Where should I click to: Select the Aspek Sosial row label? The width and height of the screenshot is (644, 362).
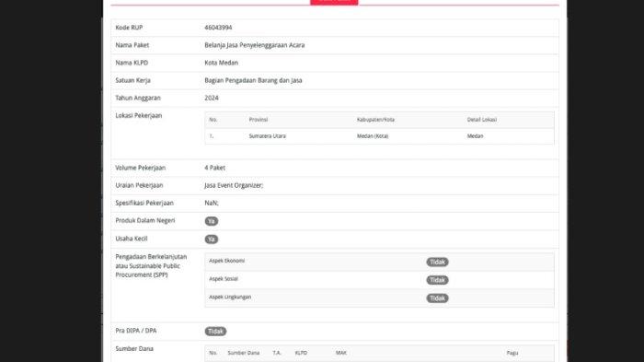click(224, 279)
